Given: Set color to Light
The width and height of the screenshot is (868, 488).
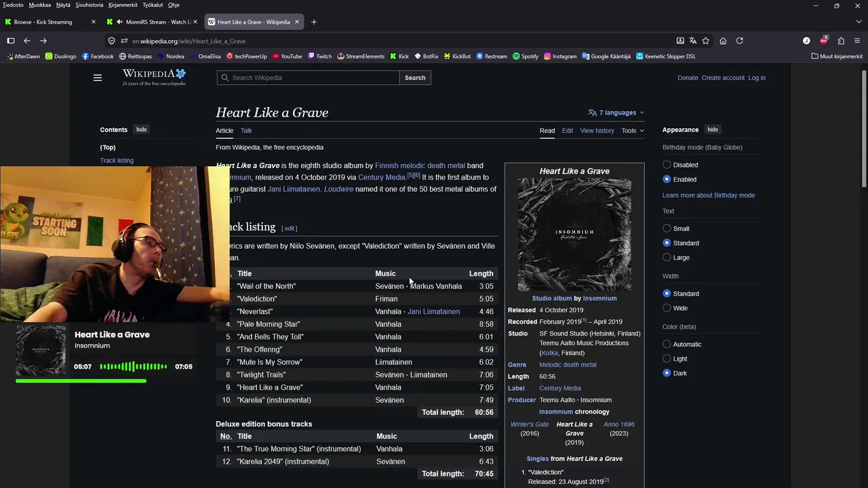Looking at the screenshot, I should point(667,359).
